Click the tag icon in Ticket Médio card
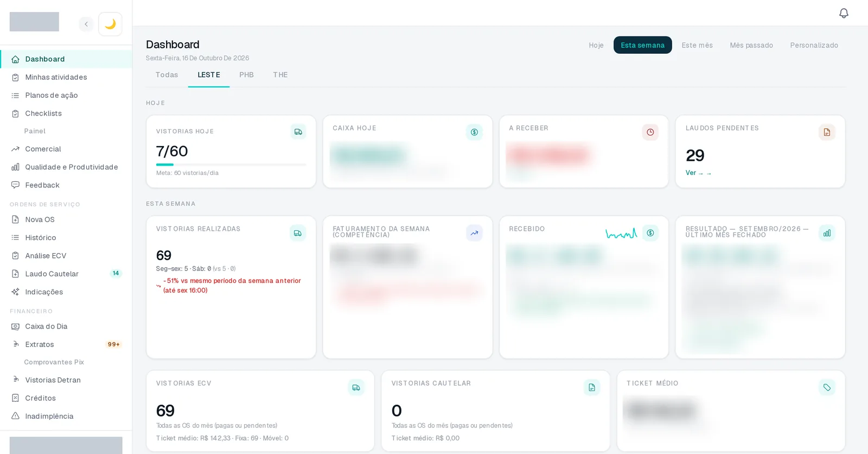This screenshot has width=868, height=454. (827, 387)
